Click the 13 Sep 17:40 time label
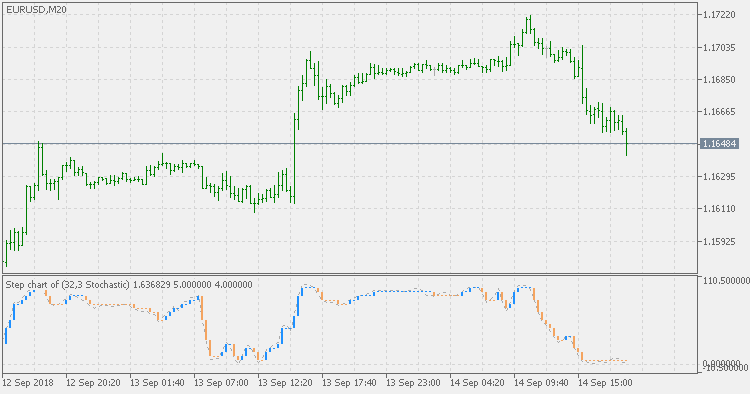Viewport: 750px width, 394px height. click(349, 383)
